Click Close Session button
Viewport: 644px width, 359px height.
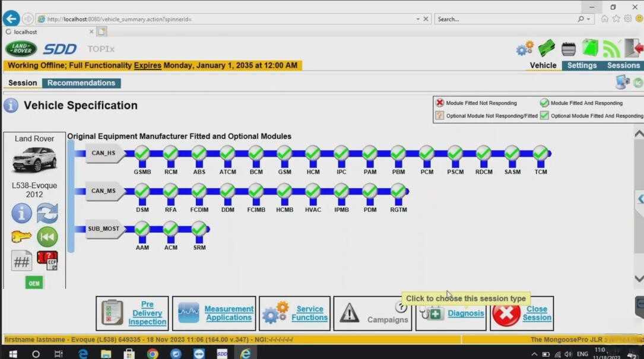tap(522, 313)
